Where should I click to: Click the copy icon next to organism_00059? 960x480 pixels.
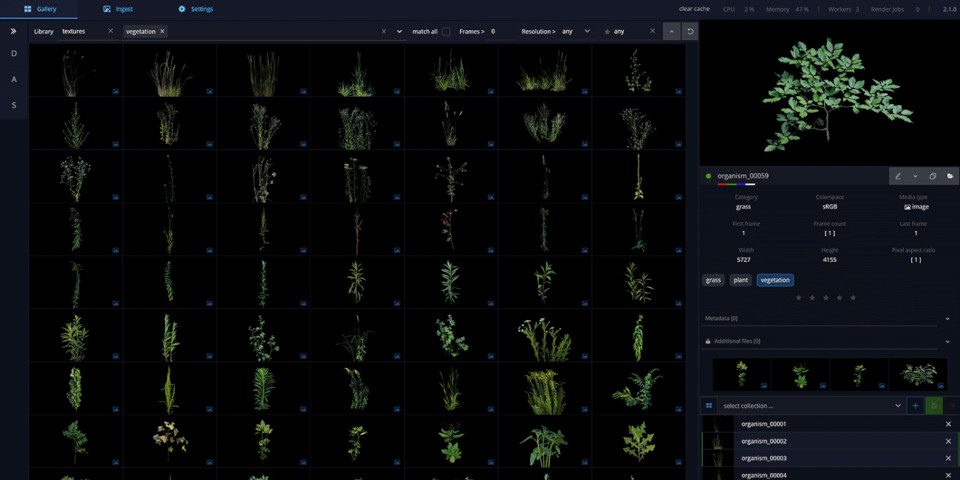[932, 176]
